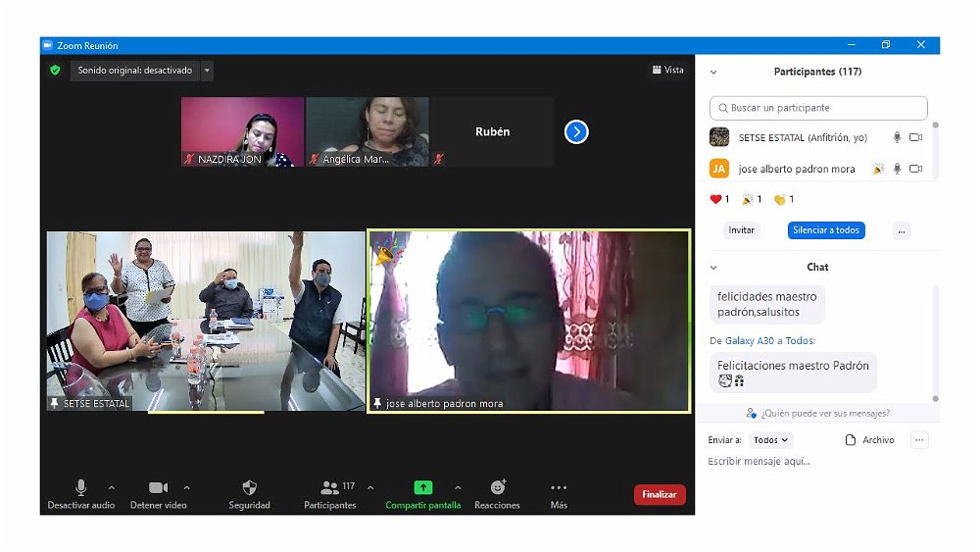Screen dimensions: 980x552
Task: Click the blue next-page arrow in video strip
Action: point(576,131)
